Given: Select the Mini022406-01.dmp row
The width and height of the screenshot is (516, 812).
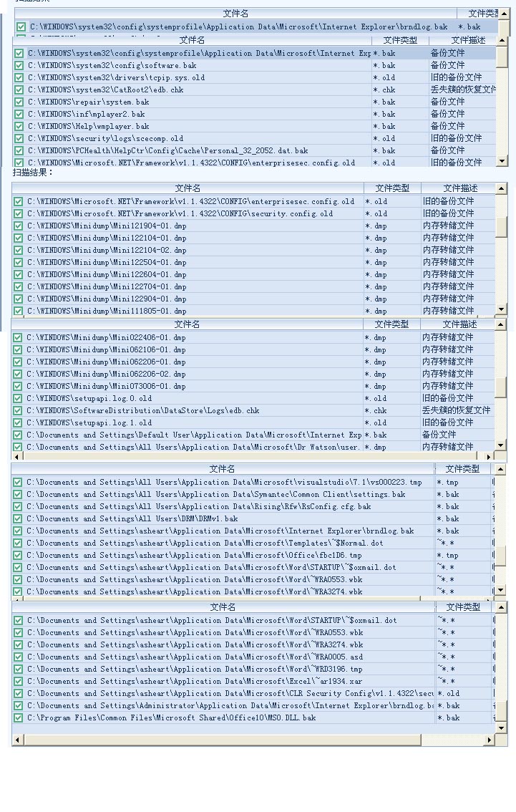Looking at the screenshot, I should tap(253, 338).
